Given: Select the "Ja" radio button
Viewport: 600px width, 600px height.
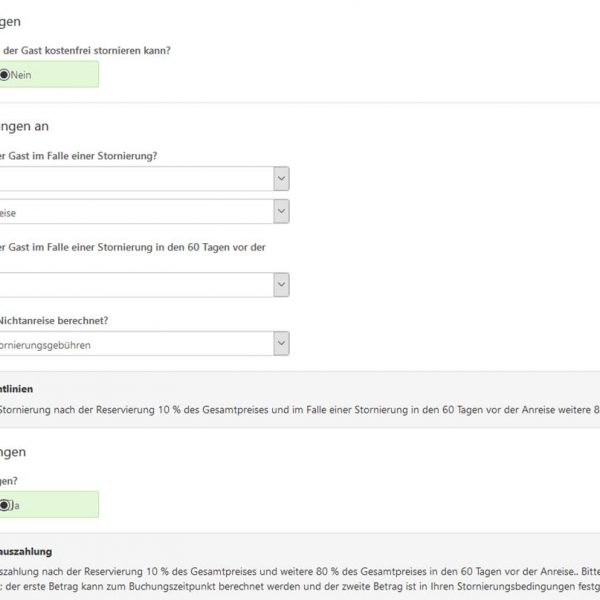Looking at the screenshot, I should click(x=4, y=505).
